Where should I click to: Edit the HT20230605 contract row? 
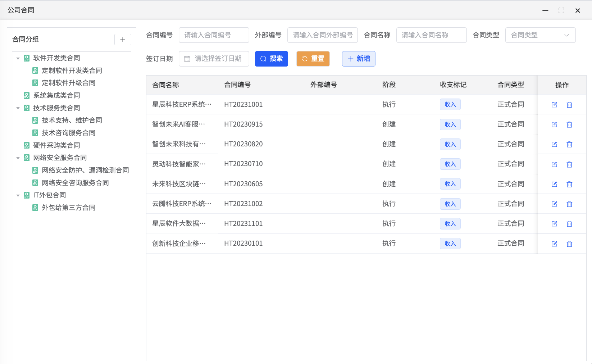tap(554, 184)
